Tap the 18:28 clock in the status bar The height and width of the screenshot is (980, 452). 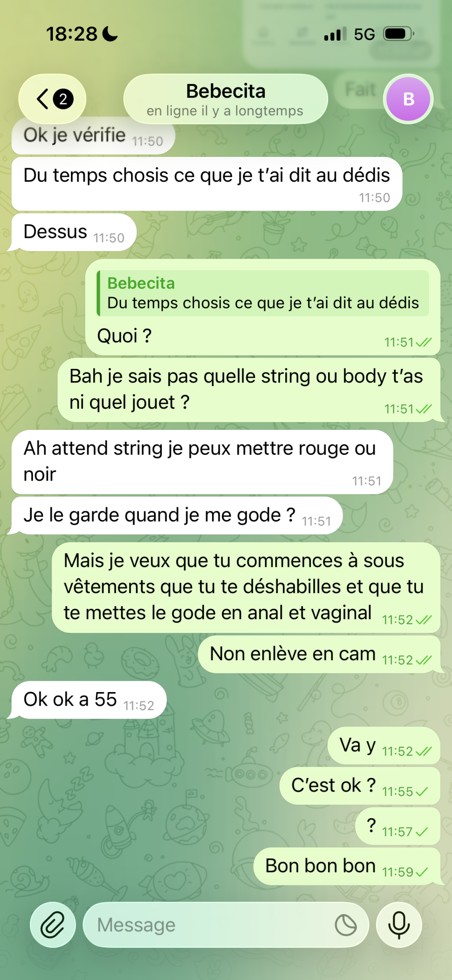[x=72, y=34]
